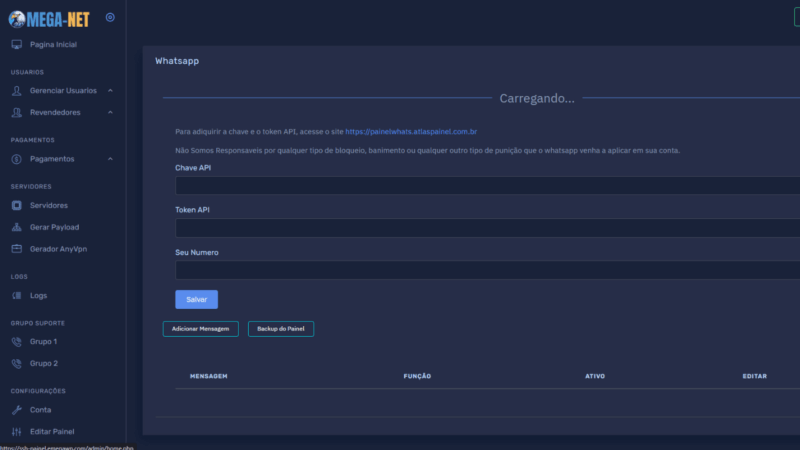Open Conta settings item
The height and width of the screenshot is (450, 800).
click(40, 410)
